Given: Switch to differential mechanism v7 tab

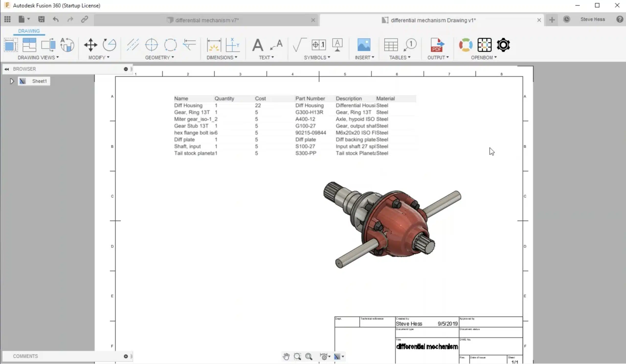Looking at the screenshot, I should 207,20.
